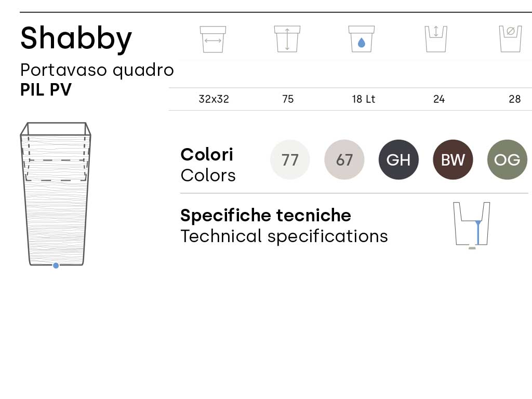Image resolution: width=532 pixels, height=399 pixels.
Task: Select the beige 67 color swatch
Action: pos(344,159)
